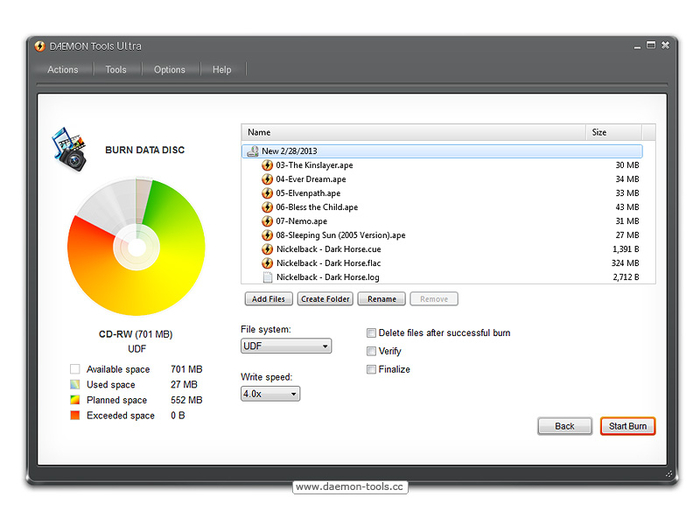Click the Remove button

click(x=434, y=299)
